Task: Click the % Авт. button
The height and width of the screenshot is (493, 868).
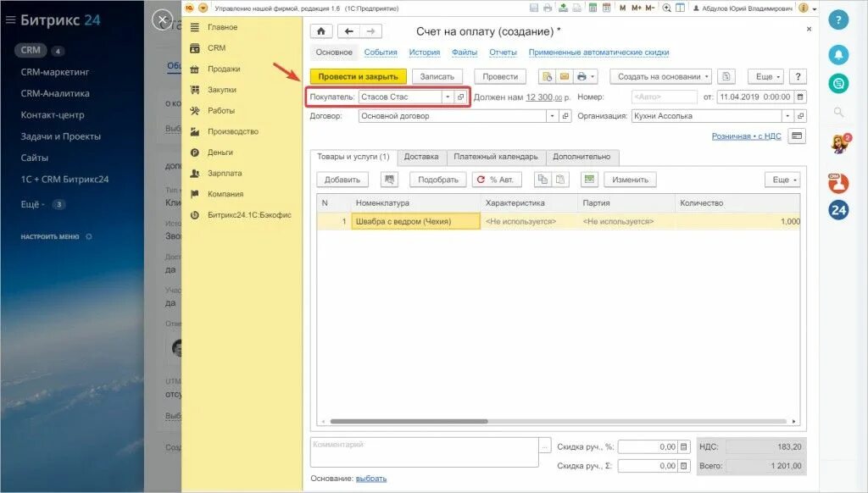Action: (495, 180)
